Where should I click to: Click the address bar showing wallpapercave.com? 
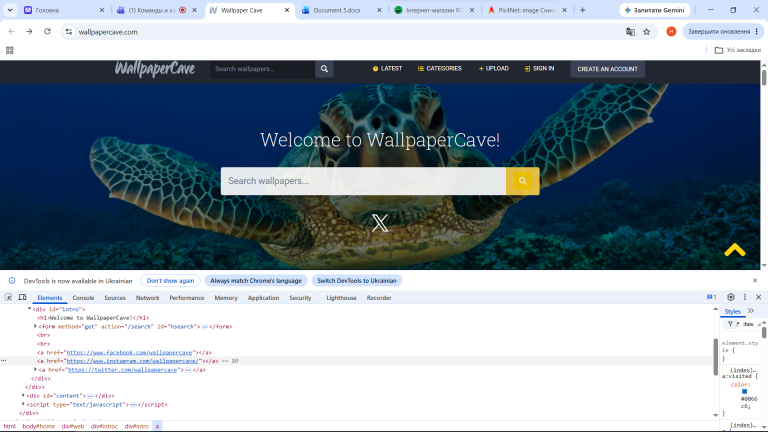[x=343, y=32]
